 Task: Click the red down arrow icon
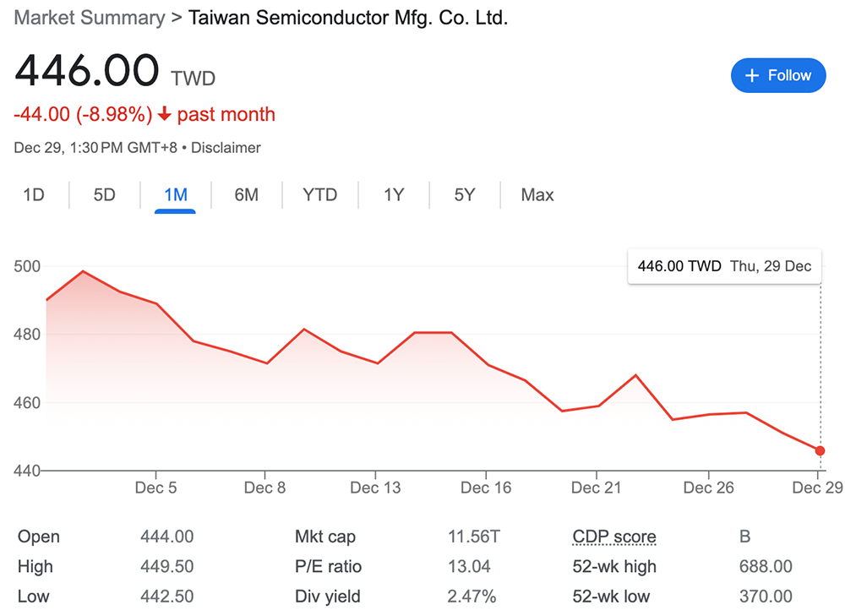[x=165, y=115]
